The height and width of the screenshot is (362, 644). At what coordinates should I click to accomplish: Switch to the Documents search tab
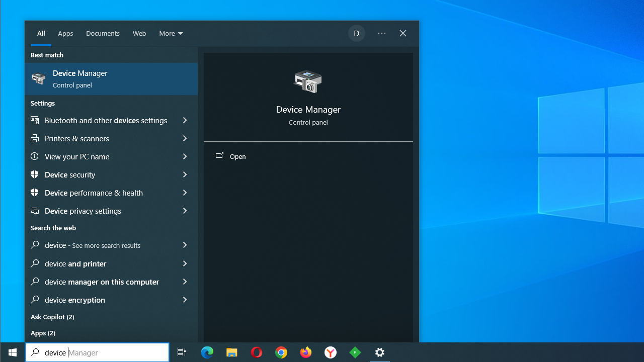(x=103, y=34)
